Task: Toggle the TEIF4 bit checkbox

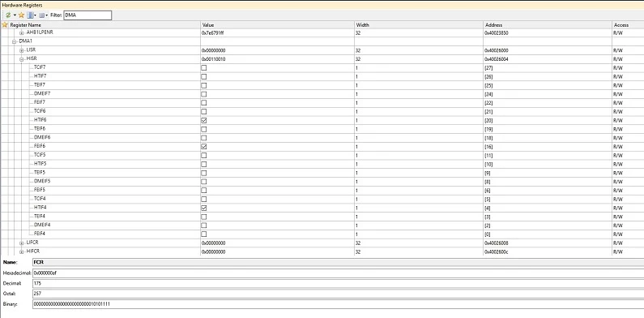Action: [203, 217]
